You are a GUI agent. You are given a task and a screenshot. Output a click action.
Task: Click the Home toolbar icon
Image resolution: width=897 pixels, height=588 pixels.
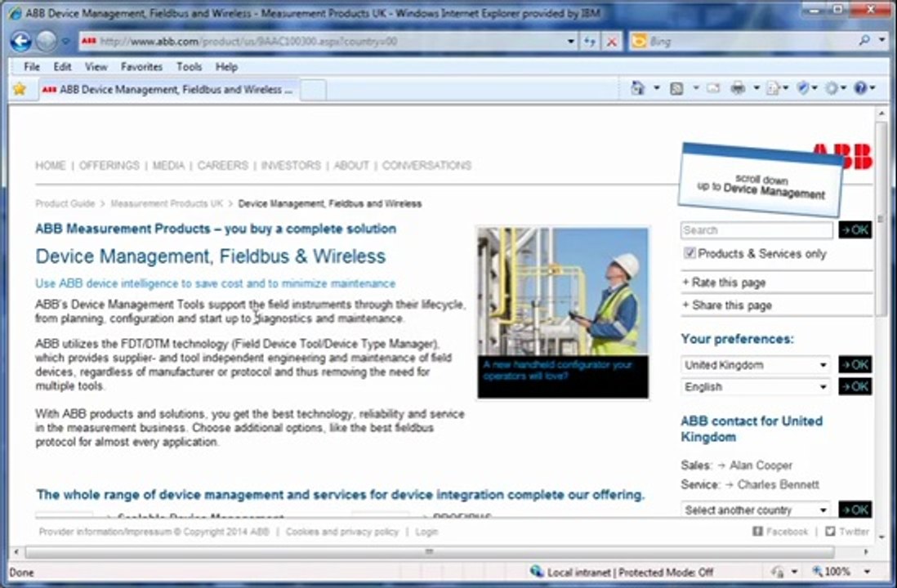tap(637, 88)
